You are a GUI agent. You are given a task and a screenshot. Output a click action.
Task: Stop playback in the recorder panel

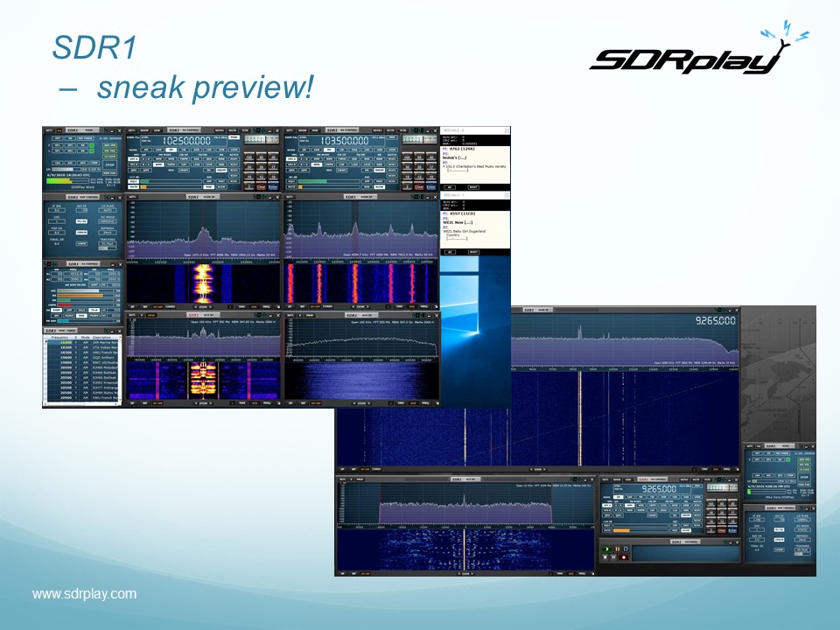pos(605,557)
